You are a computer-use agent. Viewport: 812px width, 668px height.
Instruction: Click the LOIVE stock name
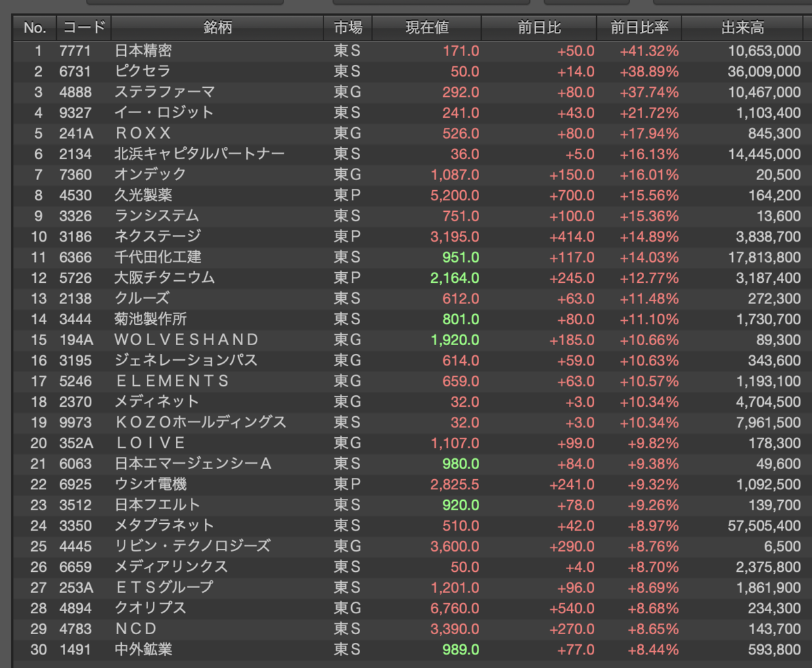pyautogui.click(x=150, y=443)
